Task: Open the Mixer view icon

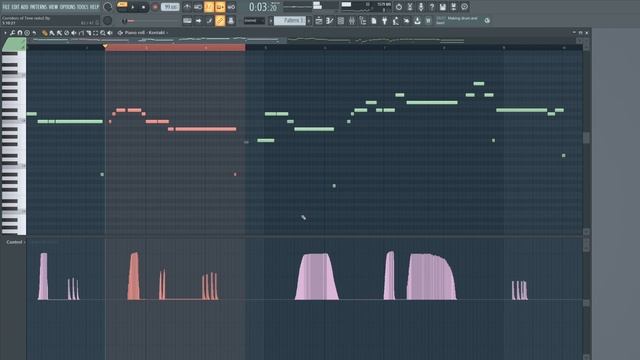Action: (x=352, y=20)
